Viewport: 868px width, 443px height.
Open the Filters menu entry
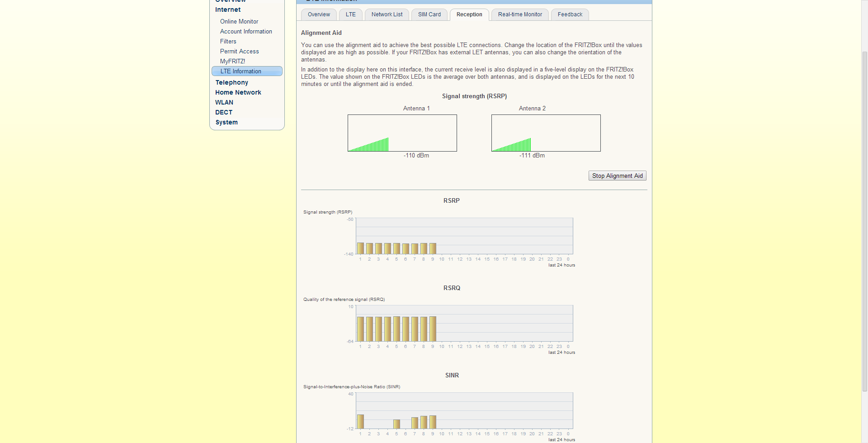coord(228,41)
